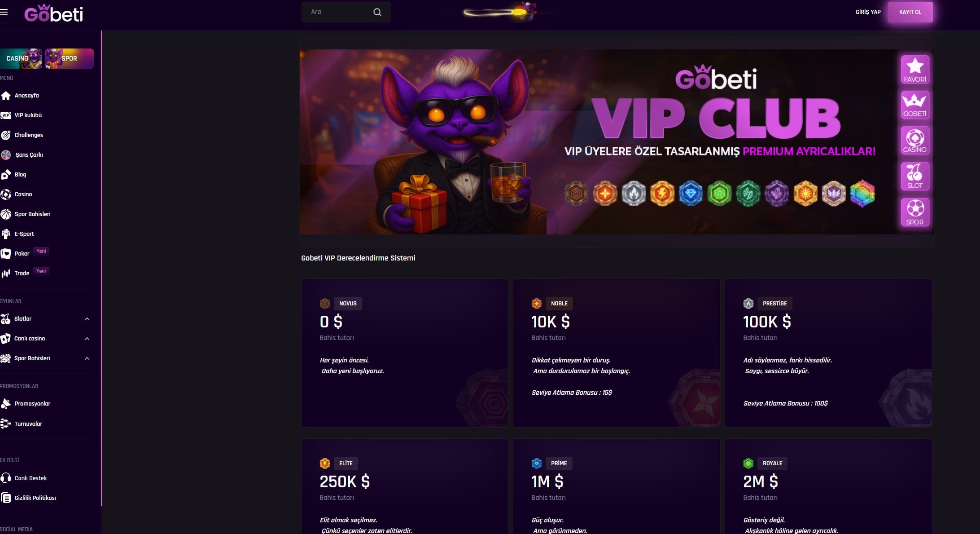Open the hamburger menu icon

tap(4, 12)
